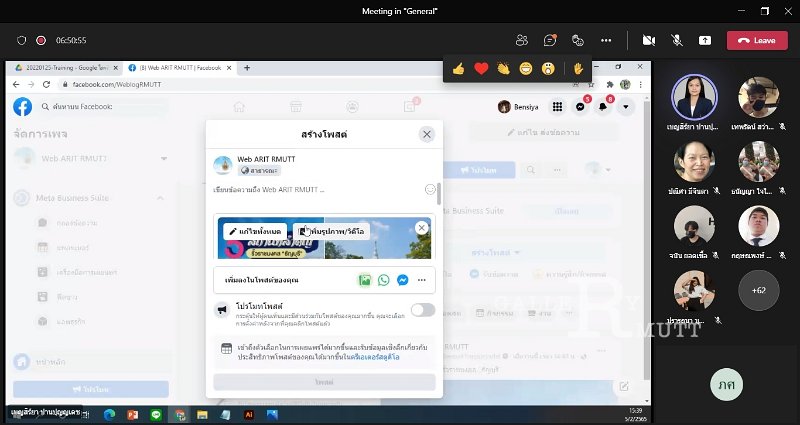This screenshot has height=425, width=800.
Task: Show the Teams participants list
Action: (x=521, y=40)
